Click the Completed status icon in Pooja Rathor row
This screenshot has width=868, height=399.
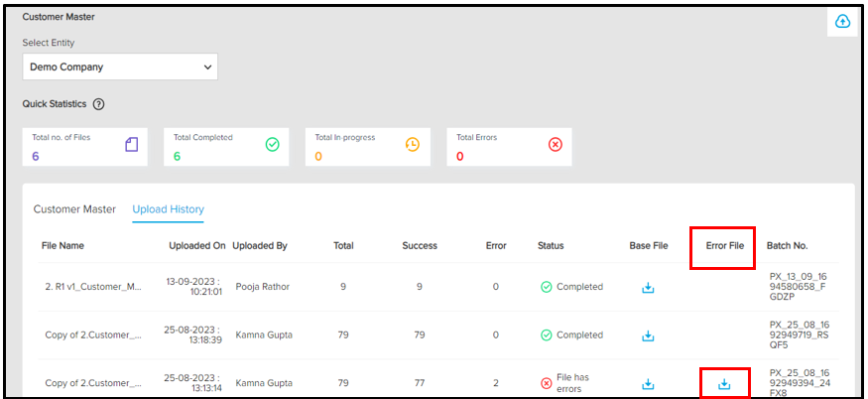[x=547, y=287]
